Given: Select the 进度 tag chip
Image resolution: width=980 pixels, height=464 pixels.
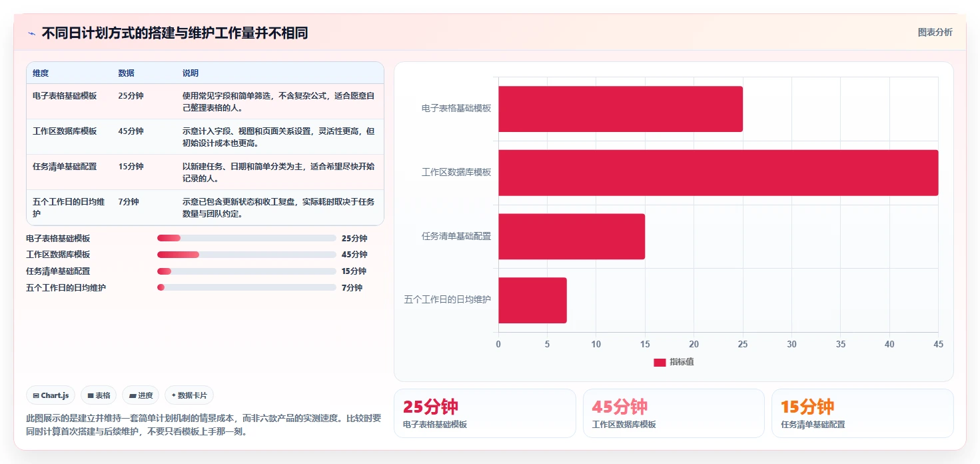Looking at the screenshot, I should pyautogui.click(x=141, y=395).
